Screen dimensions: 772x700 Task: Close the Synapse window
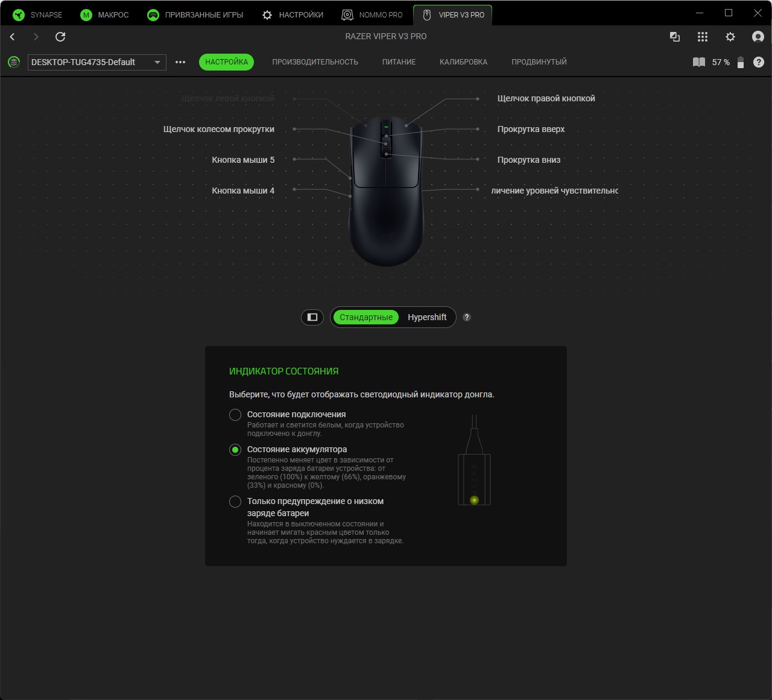pyautogui.click(x=758, y=13)
